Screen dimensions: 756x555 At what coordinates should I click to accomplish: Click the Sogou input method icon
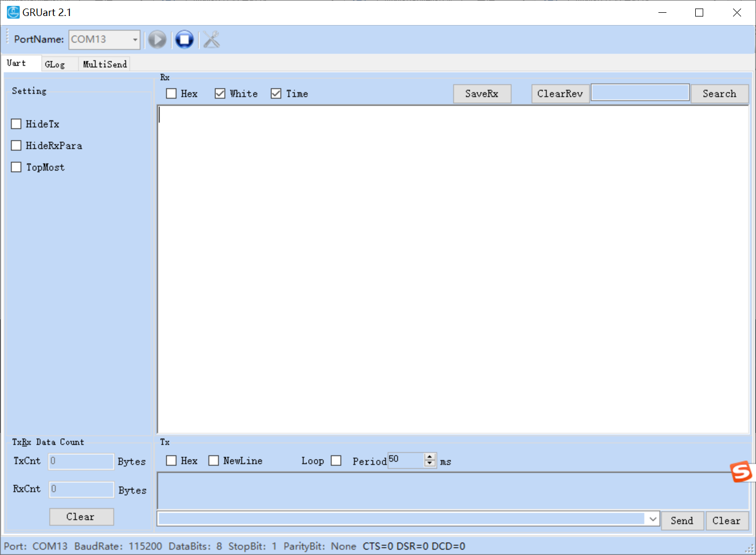(741, 472)
